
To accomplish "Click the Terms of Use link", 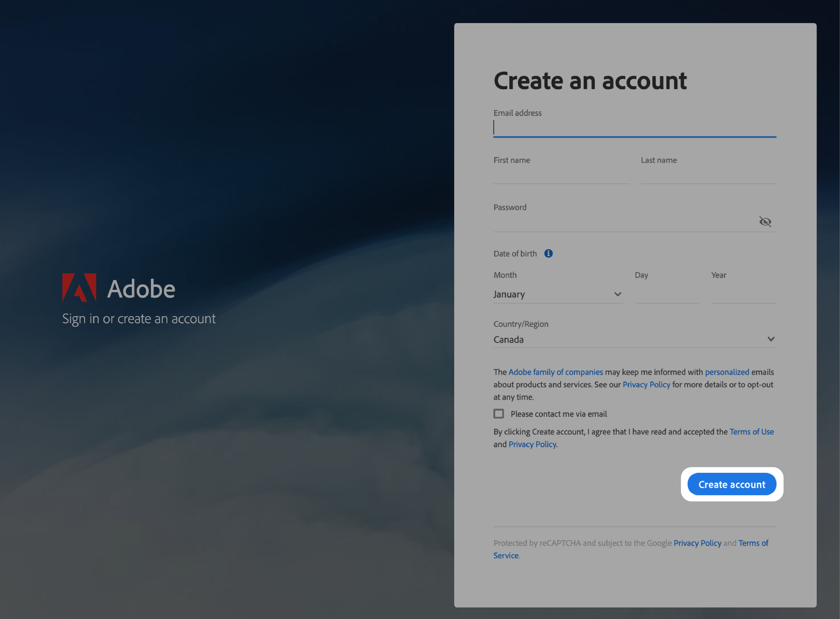I will coord(751,431).
